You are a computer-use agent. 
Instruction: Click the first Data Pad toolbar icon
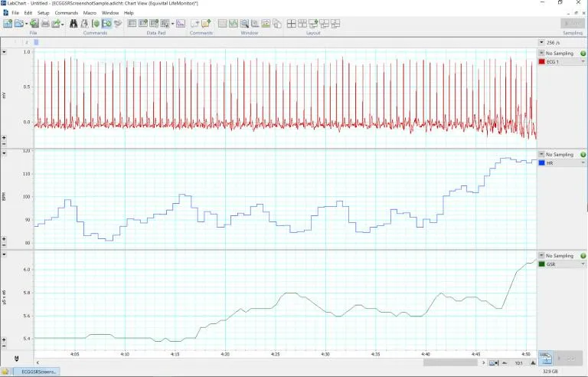click(132, 24)
